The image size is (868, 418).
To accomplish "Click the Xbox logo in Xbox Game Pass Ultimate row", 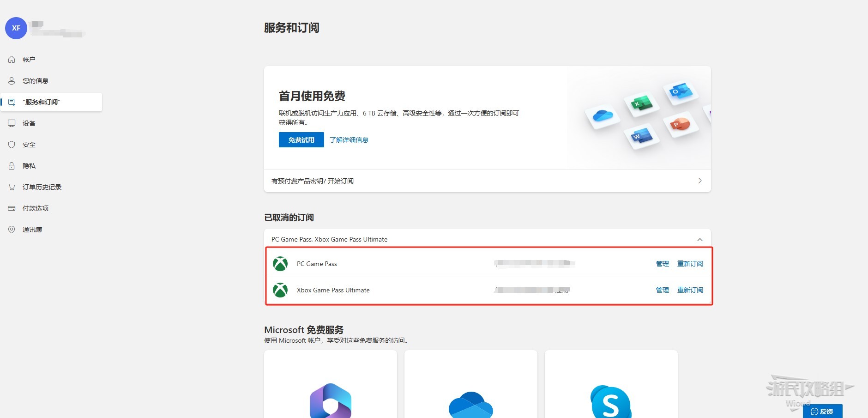I will (280, 290).
